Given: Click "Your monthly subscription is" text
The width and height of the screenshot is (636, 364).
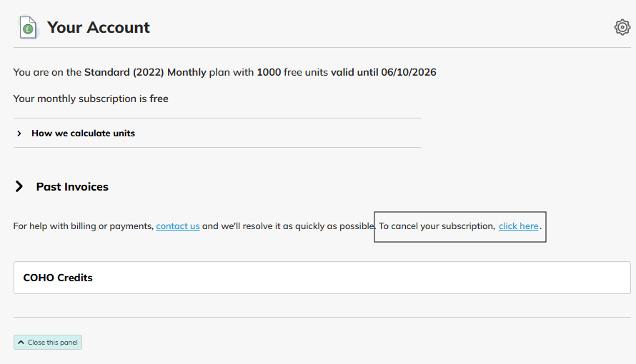Looking at the screenshot, I should (80, 98).
